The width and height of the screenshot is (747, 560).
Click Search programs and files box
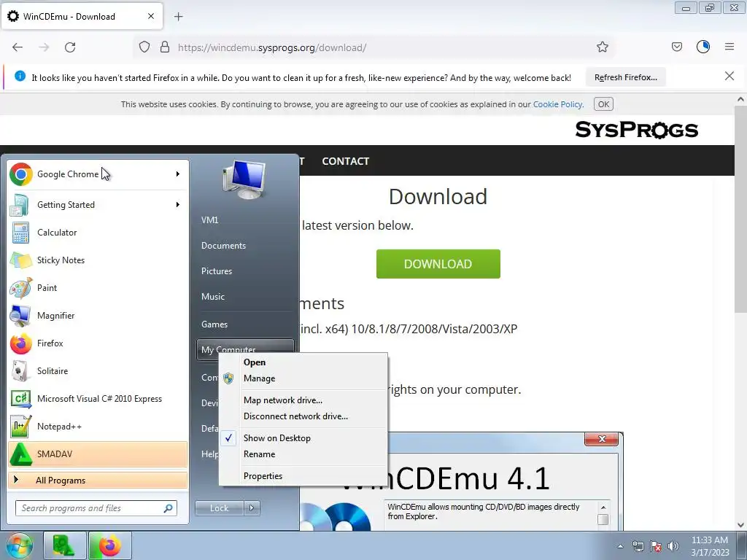coord(96,508)
